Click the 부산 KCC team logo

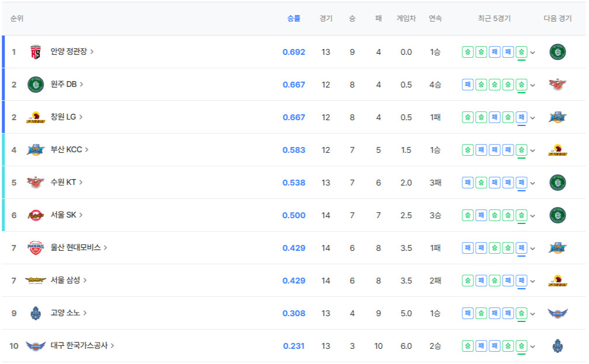(x=36, y=150)
